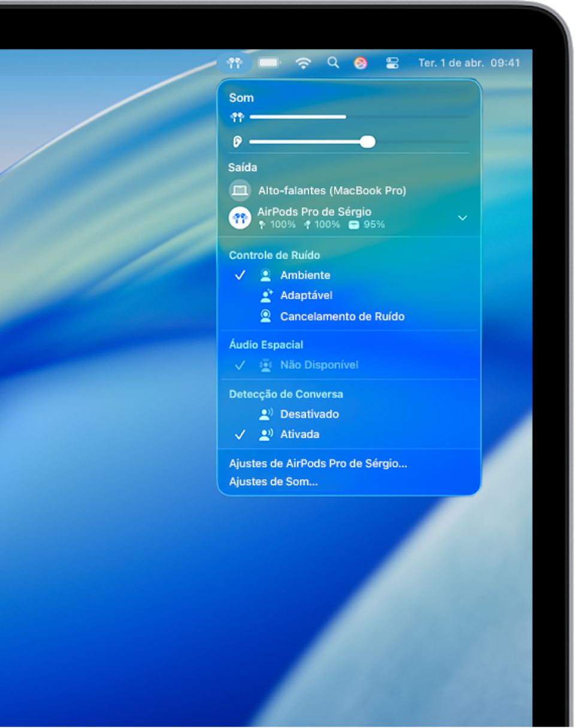575x728 pixels.
Task: Click the date and time clock
Action: pyautogui.click(x=469, y=63)
